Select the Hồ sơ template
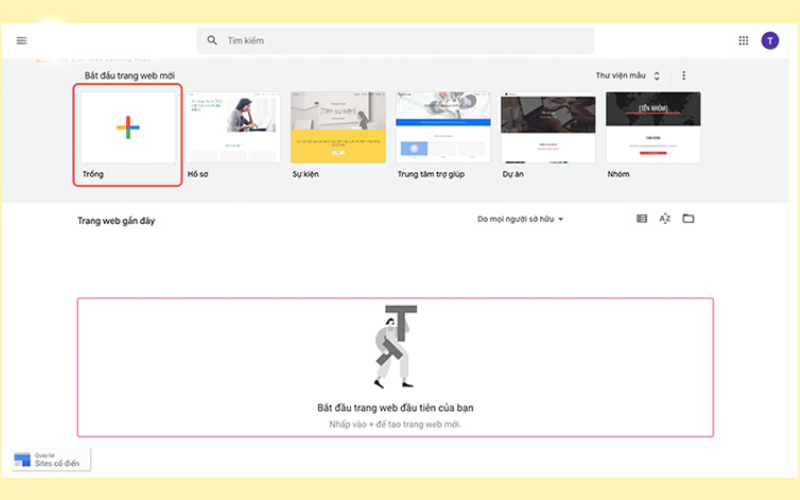Image resolution: width=800 pixels, height=500 pixels. pos(233,128)
